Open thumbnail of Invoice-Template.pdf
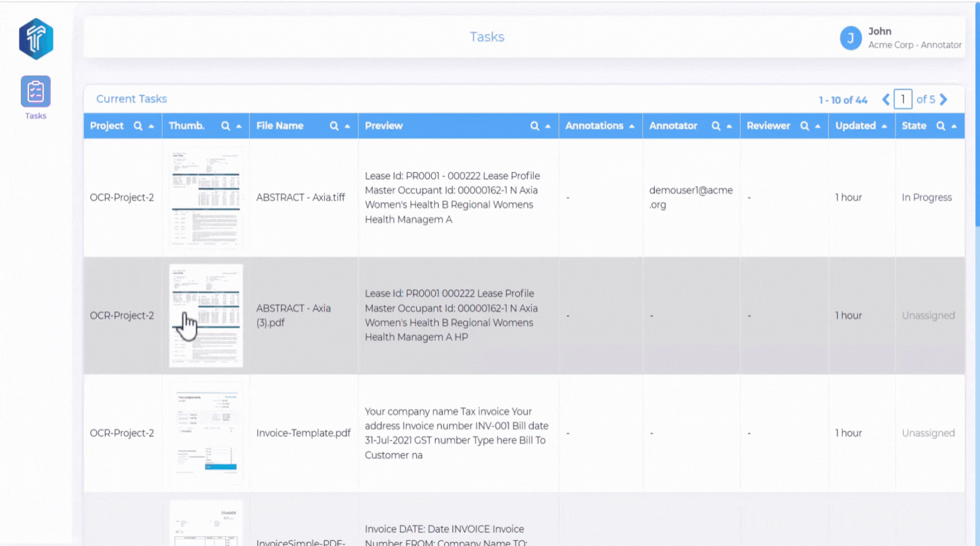The height and width of the screenshot is (546, 980). pos(206,433)
